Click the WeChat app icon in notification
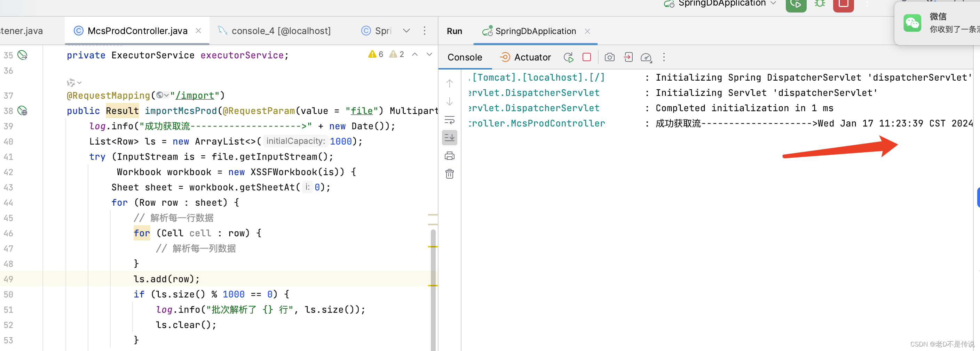980x351 pixels. (x=912, y=23)
